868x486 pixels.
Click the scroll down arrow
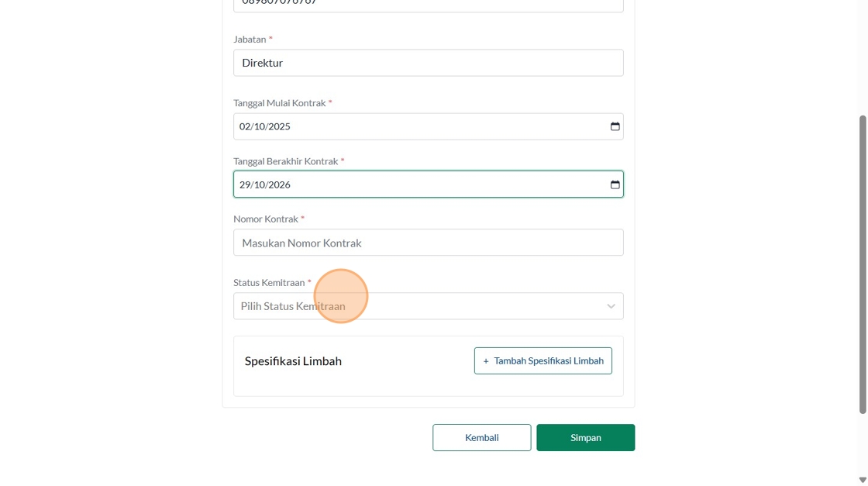(x=863, y=480)
